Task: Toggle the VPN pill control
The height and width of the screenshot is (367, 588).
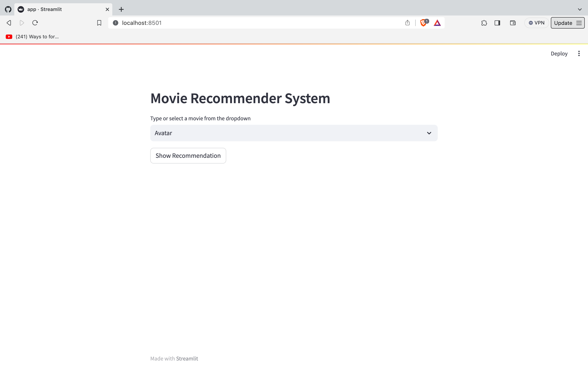Action: pos(537,23)
